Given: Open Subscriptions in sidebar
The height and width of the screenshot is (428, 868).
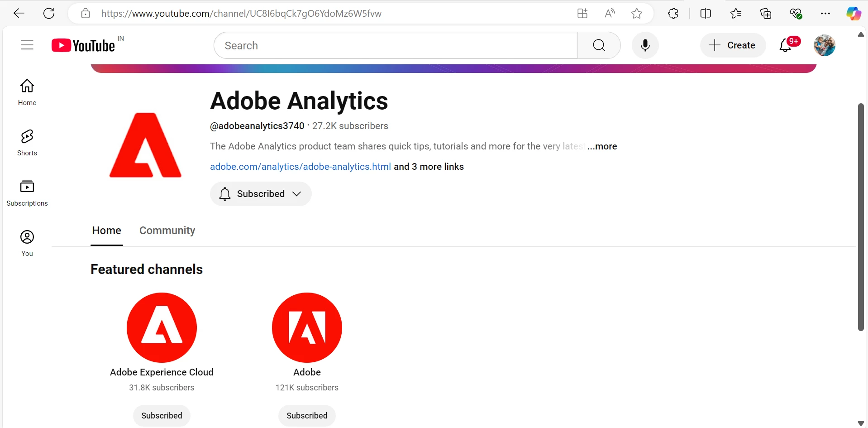Looking at the screenshot, I should 27,193.
